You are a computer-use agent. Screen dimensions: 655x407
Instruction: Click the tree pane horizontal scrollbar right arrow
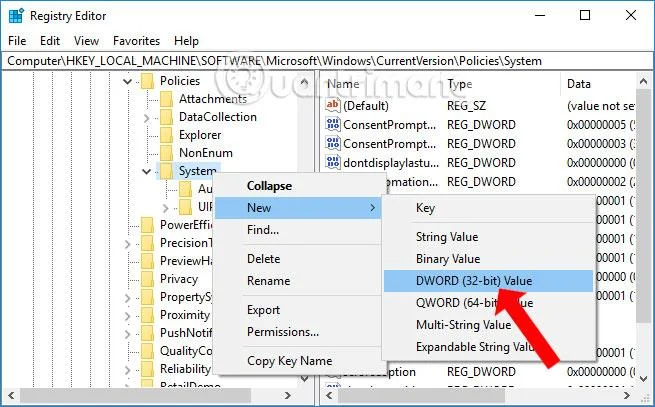[287, 395]
